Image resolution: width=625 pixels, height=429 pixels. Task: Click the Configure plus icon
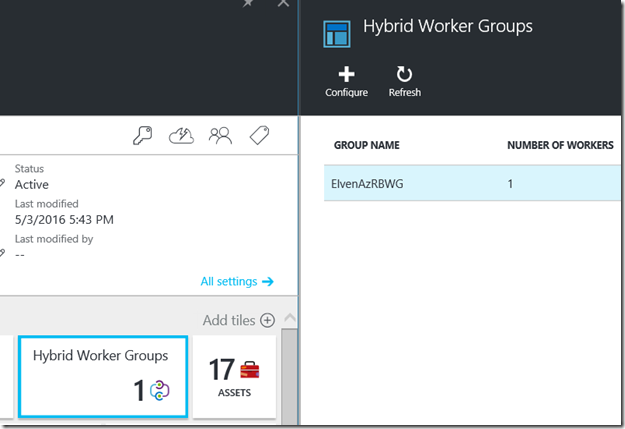(346, 75)
